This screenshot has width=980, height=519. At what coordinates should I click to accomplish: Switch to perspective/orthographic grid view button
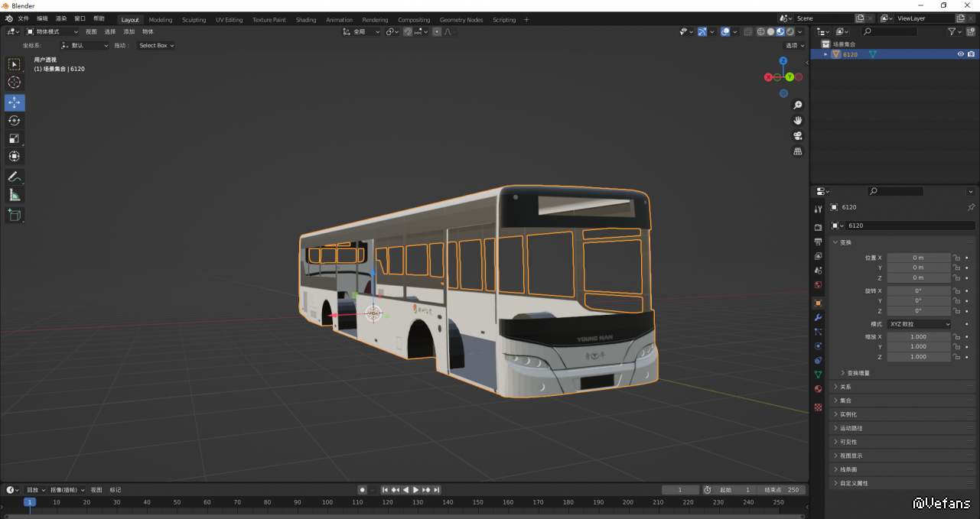[798, 151]
